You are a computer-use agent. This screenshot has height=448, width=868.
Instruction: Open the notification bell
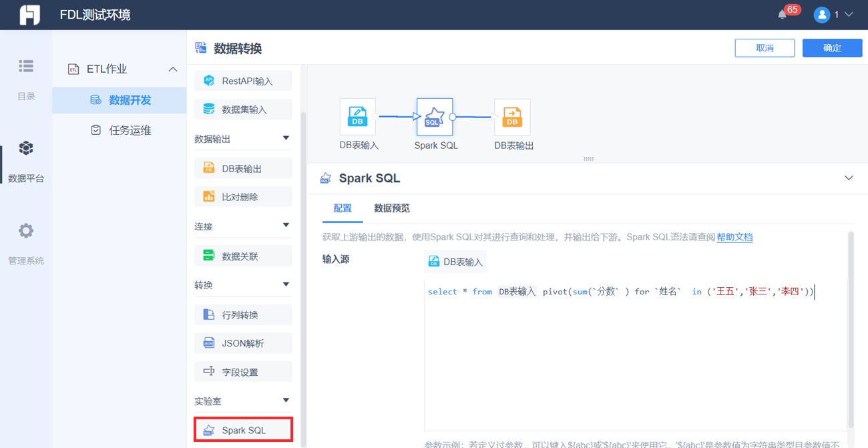783,15
